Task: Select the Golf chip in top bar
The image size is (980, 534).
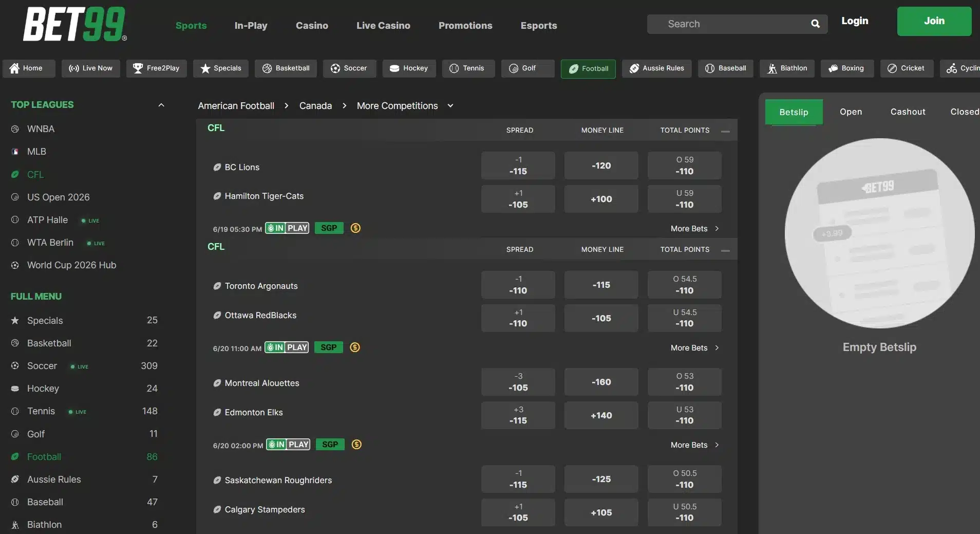Action: click(528, 68)
